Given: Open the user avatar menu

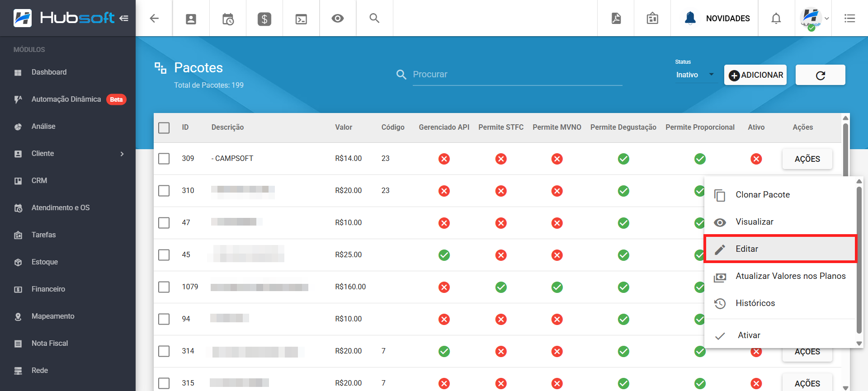Looking at the screenshot, I should tap(814, 19).
